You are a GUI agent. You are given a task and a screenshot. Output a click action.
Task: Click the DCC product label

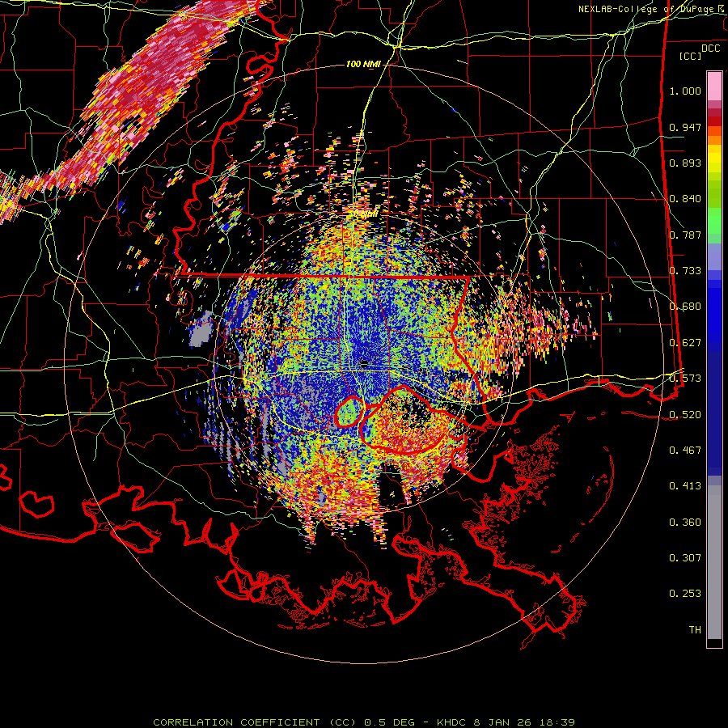tap(710, 49)
